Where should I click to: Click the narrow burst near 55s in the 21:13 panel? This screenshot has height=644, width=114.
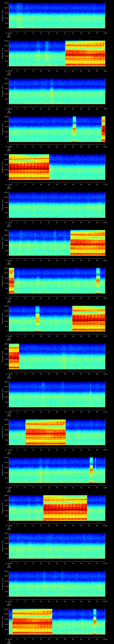coord(98,280)
